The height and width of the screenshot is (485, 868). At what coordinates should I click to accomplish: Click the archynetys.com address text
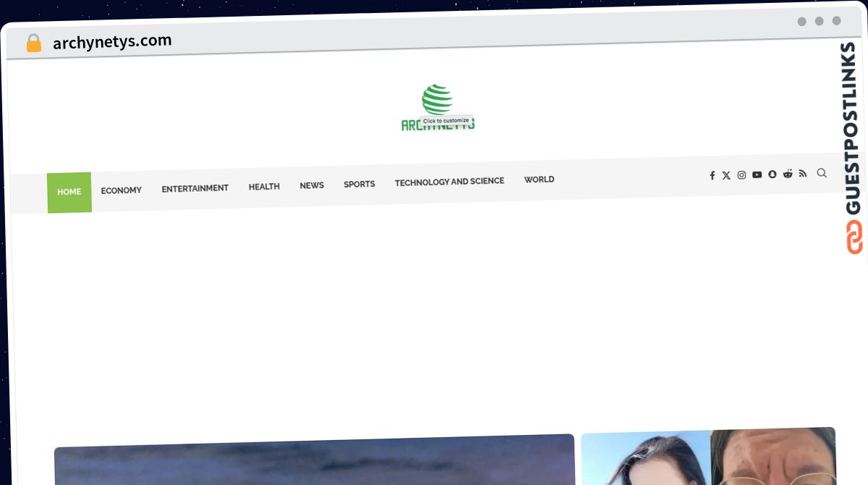[x=112, y=42]
